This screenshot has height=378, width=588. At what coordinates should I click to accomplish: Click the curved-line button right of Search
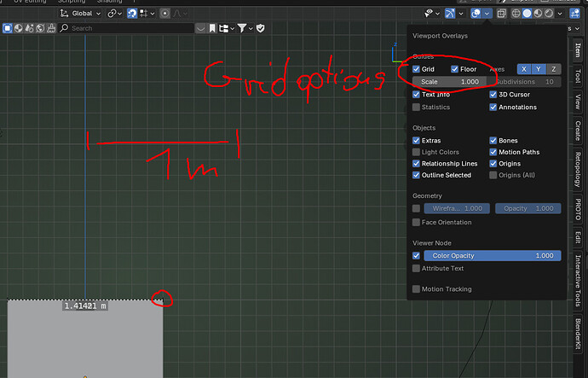pyautogui.click(x=200, y=28)
